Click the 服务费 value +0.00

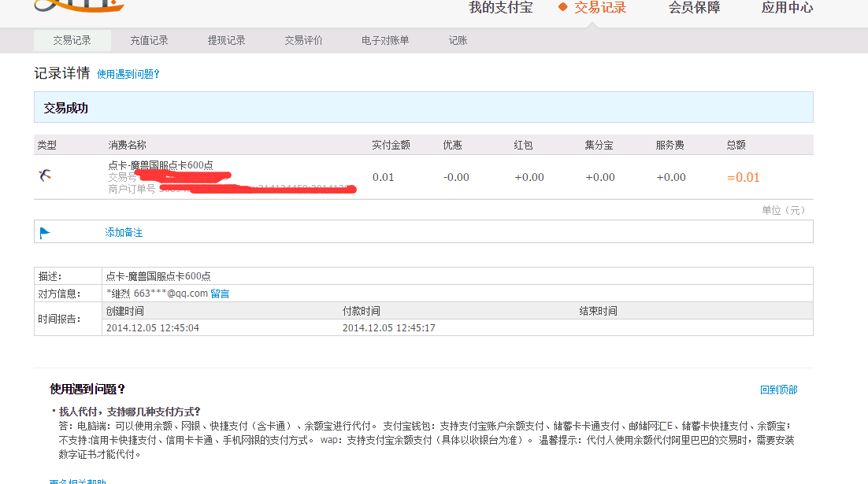[x=671, y=178]
